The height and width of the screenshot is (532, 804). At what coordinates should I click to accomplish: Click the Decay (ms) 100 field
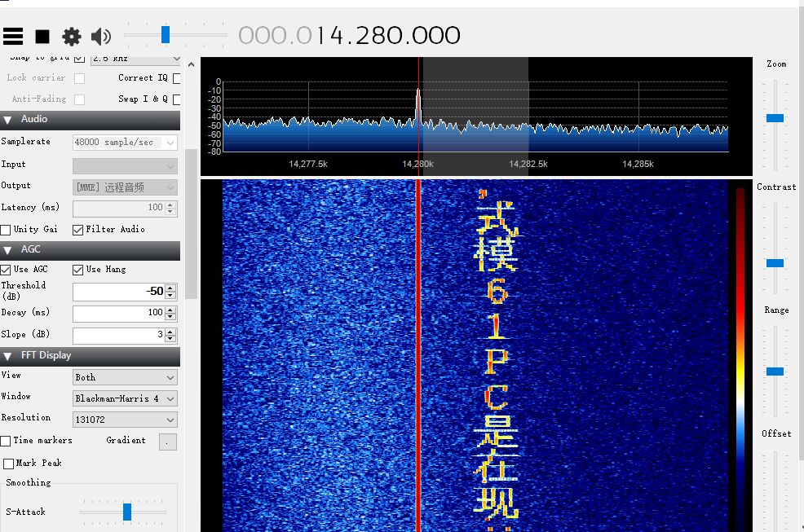(119, 313)
